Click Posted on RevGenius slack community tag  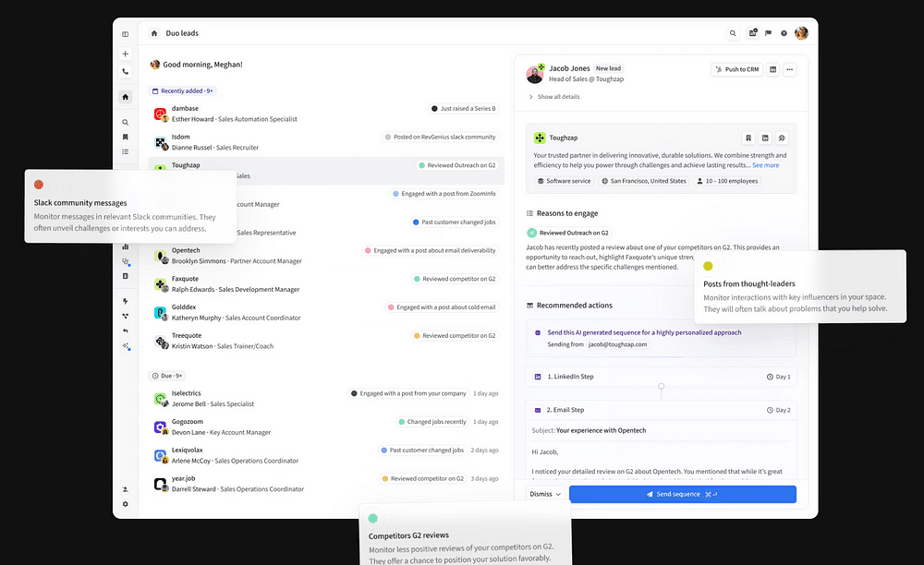[440, 138]
